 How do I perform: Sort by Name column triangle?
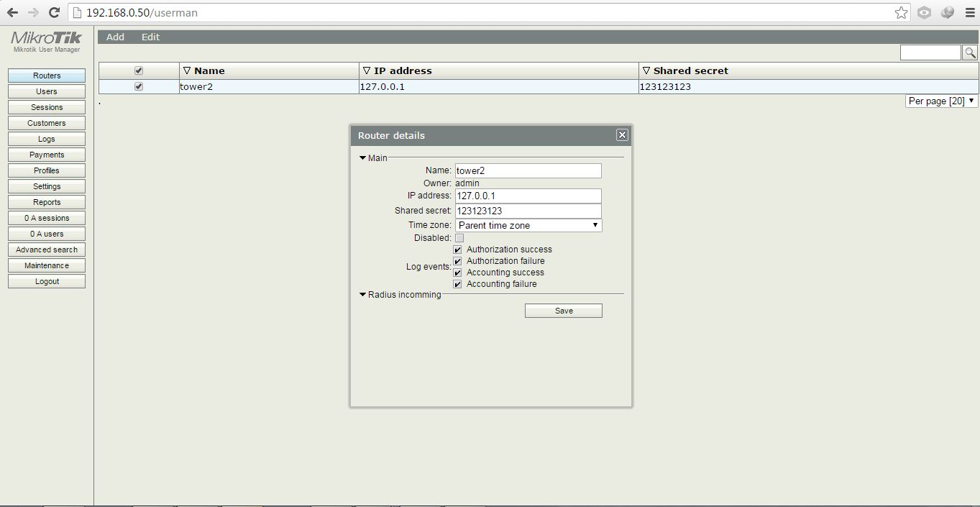click(187, 70)
